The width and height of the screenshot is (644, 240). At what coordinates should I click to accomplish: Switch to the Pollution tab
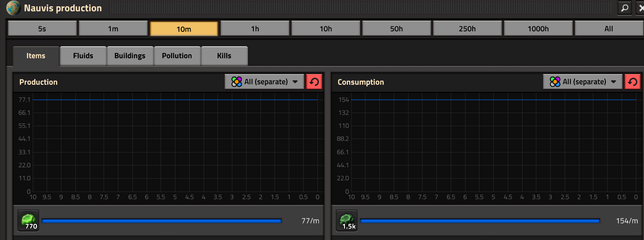pos(177,56)
